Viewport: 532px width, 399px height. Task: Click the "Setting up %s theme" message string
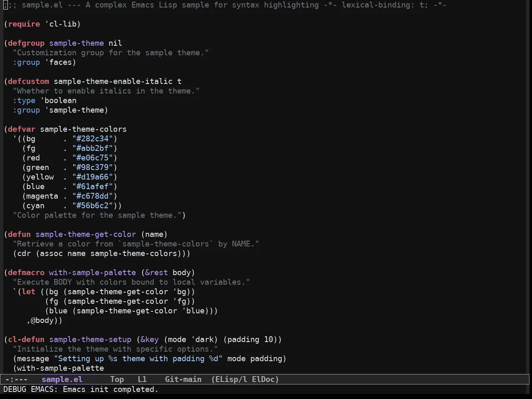[x=138, y=359]
